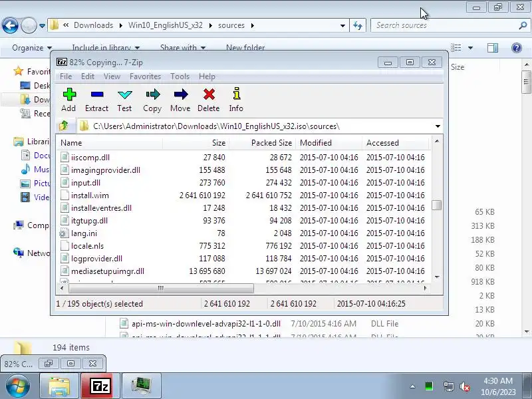Sort by Modified column header

(329, 143)
